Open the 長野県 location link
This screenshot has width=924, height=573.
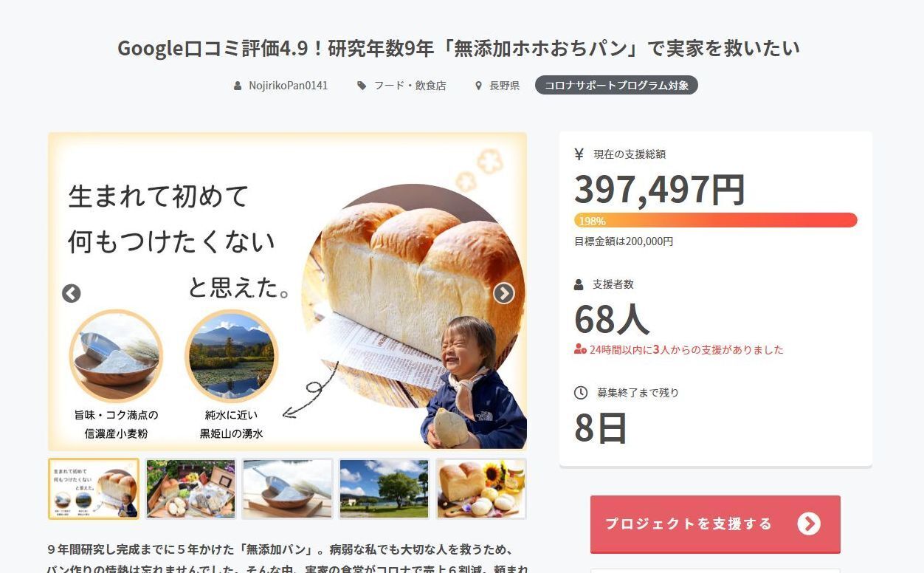tap(504, 86)
